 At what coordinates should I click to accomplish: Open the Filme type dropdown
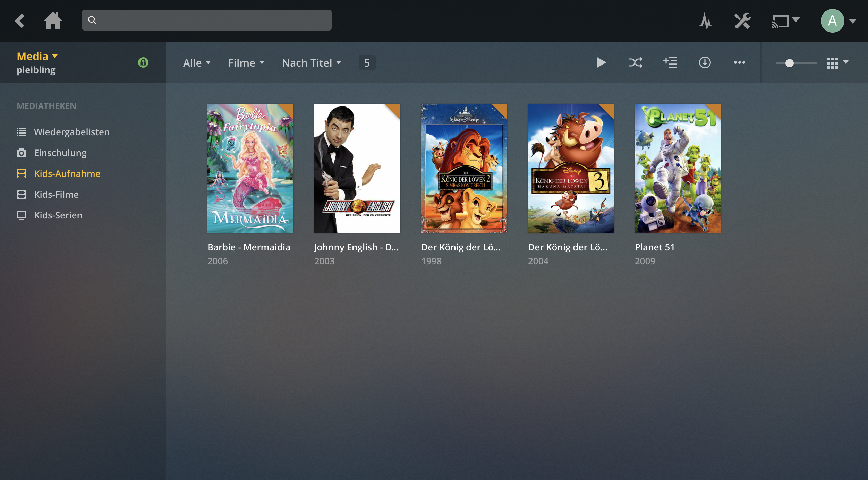click(246, 63)
